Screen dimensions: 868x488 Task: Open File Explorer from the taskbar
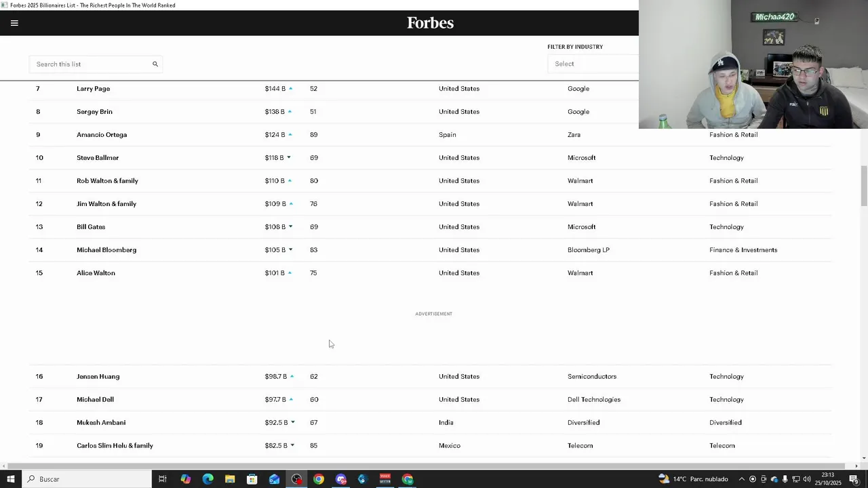click(230, 479)
